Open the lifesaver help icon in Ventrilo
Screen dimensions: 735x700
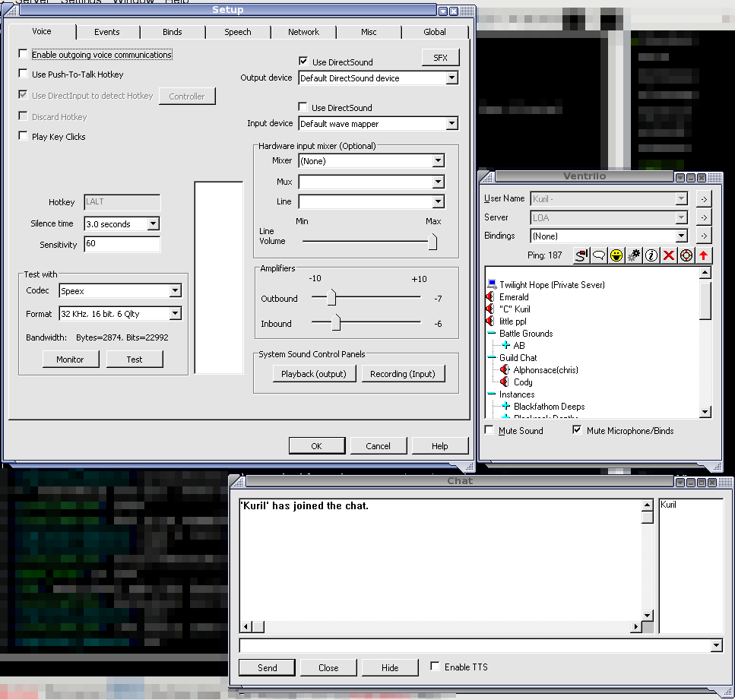click(x=686, y=255)
